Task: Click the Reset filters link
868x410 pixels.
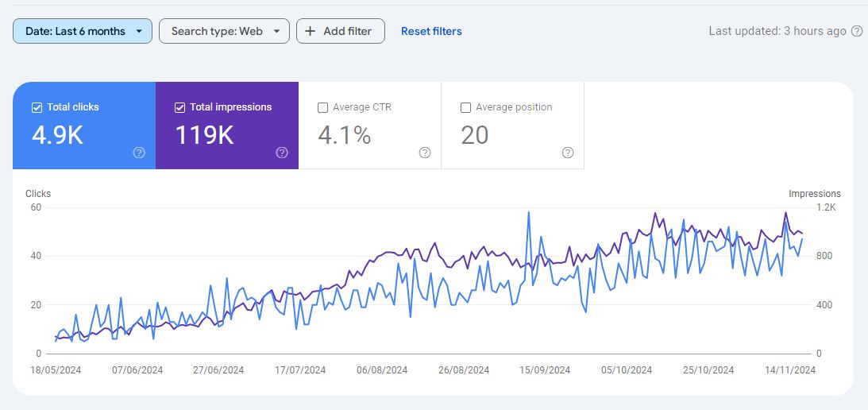Action: tap(431, 31)
